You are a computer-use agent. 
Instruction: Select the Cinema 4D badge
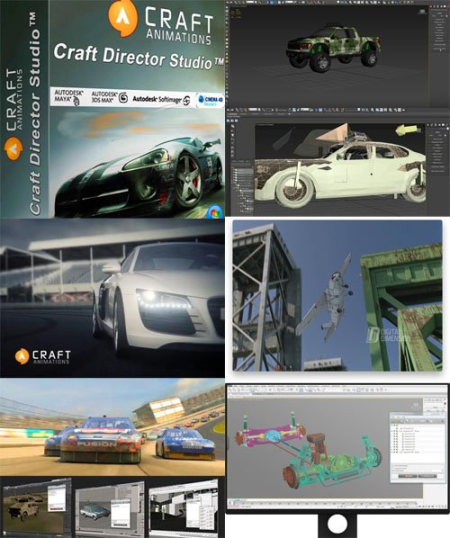[211, 100]
